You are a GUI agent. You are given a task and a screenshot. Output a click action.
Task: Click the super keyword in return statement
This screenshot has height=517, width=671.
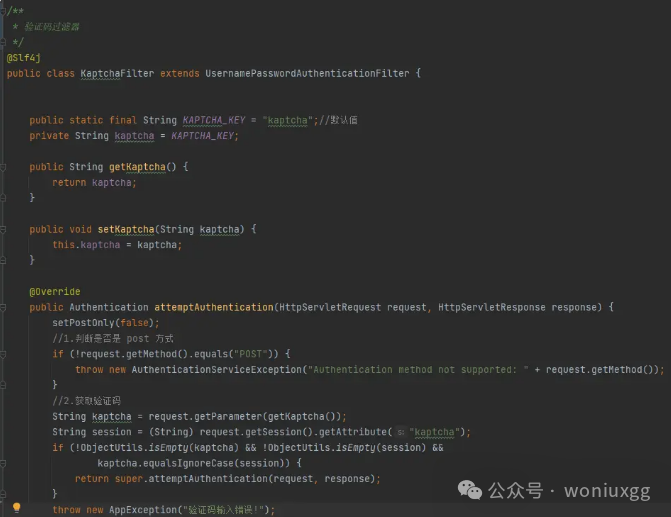(x=128, y=478)
